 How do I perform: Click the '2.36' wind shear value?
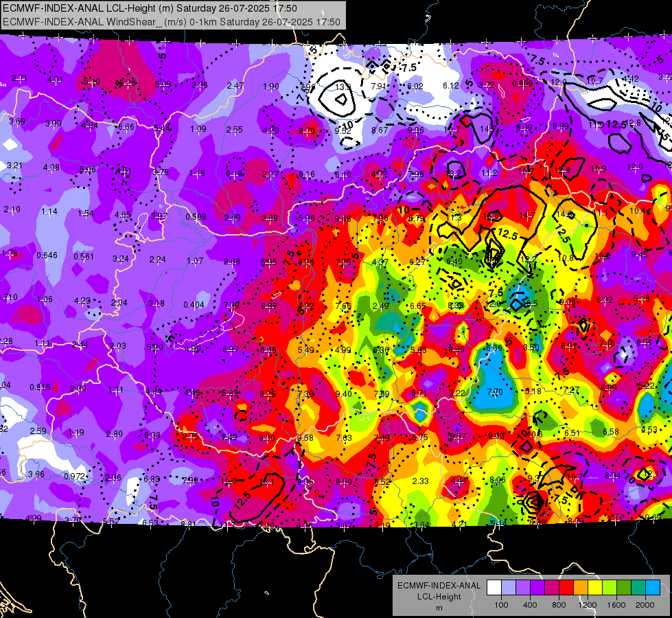pos(113,478)
